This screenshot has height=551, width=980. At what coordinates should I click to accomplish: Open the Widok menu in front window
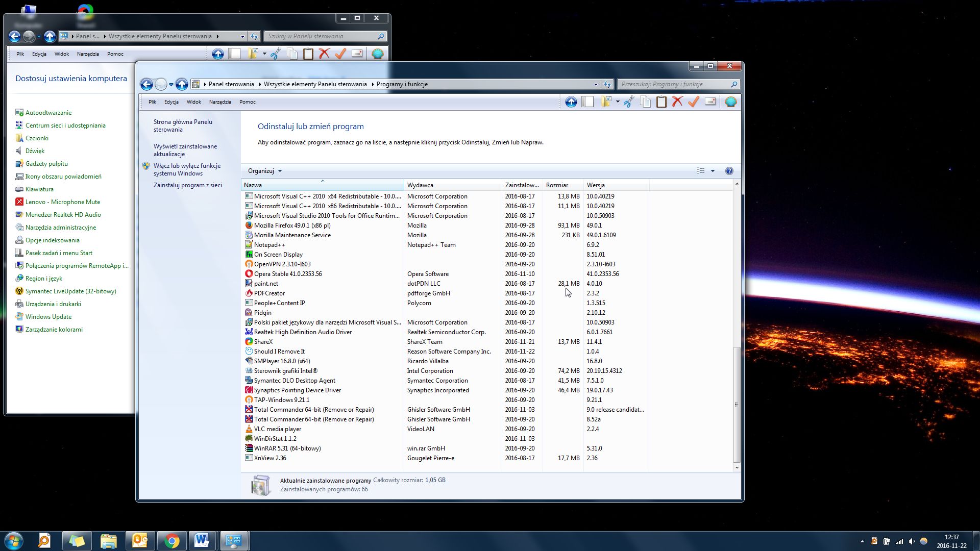point(193,102)
